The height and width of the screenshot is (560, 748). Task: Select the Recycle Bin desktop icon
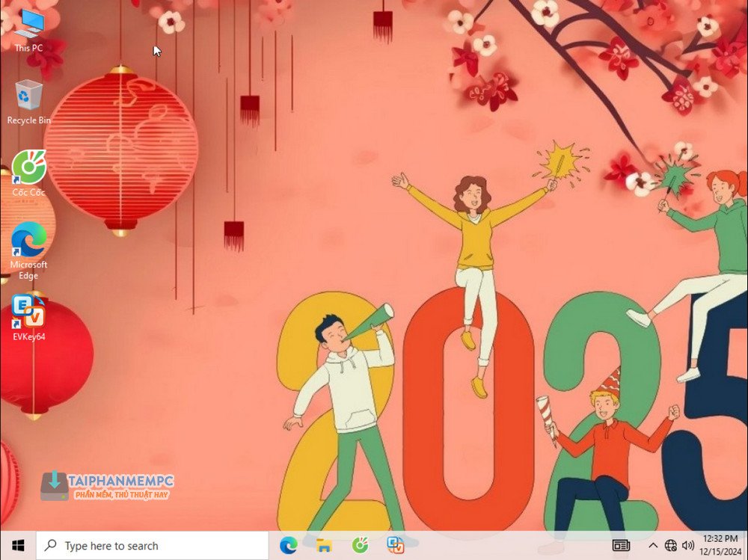[28, 102]
